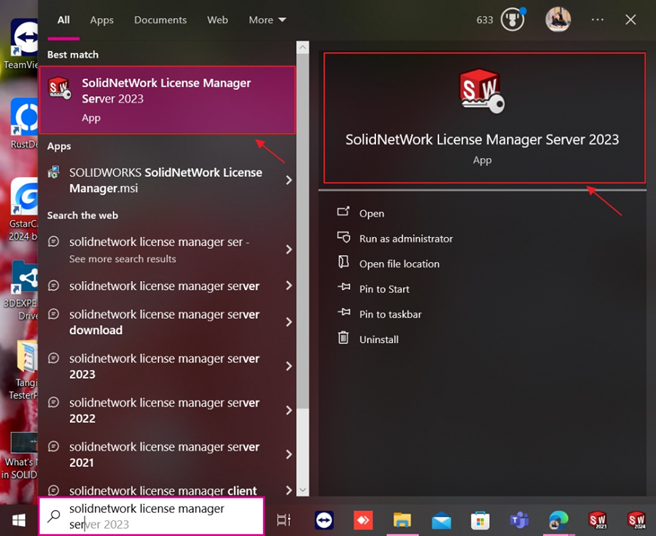
Task: Choose Uninstall for the app
Action: point(379,339)
